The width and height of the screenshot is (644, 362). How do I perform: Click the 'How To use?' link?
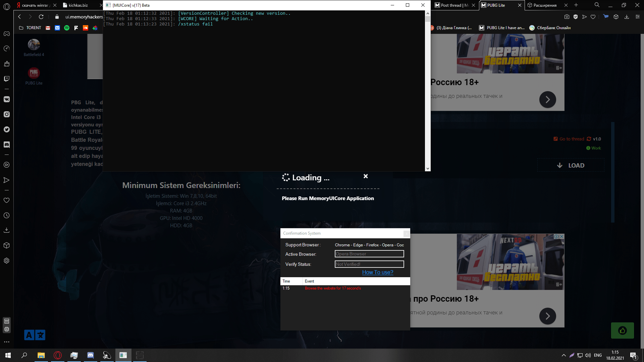click(x=378, y=272)
